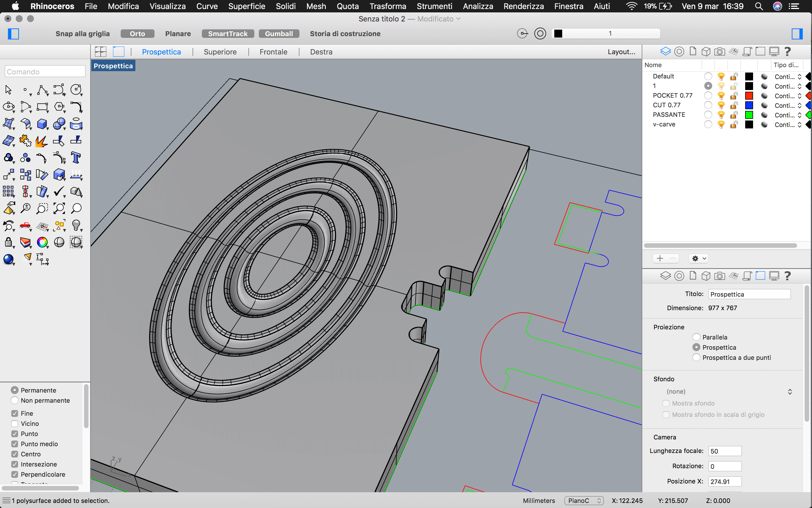Open the Analizza menu
This screenshot has height=508, width=812.
point(478,6)
